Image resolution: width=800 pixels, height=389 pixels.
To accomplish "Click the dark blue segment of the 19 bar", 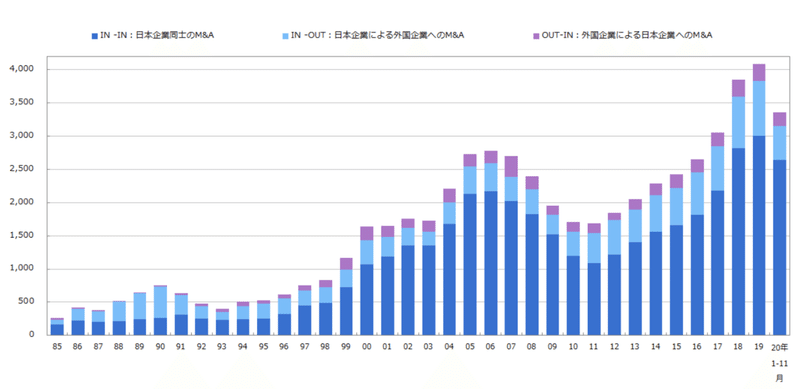I will (759, 235).
